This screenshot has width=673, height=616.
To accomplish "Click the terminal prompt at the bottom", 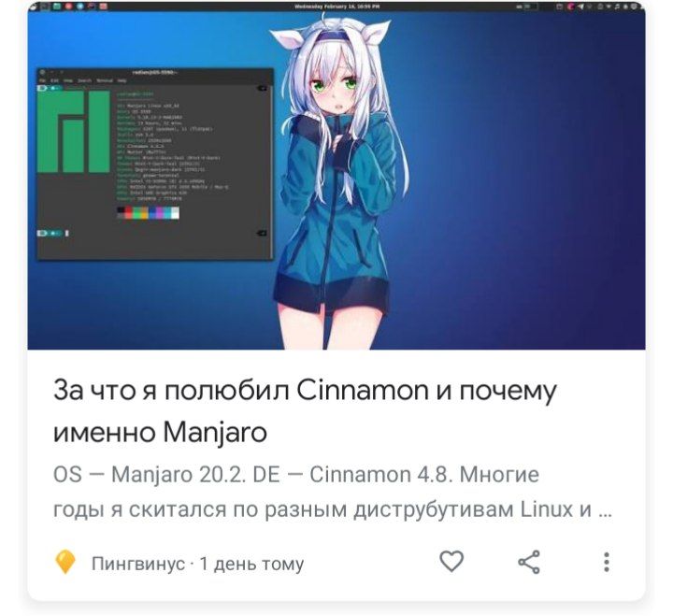I will 53,233.
